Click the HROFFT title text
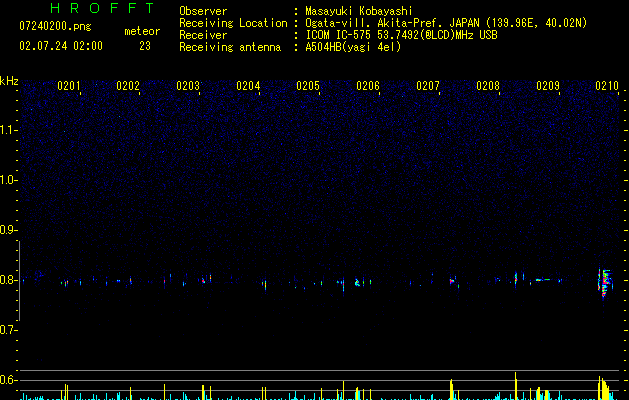629x400 pixels. [103, 8]
